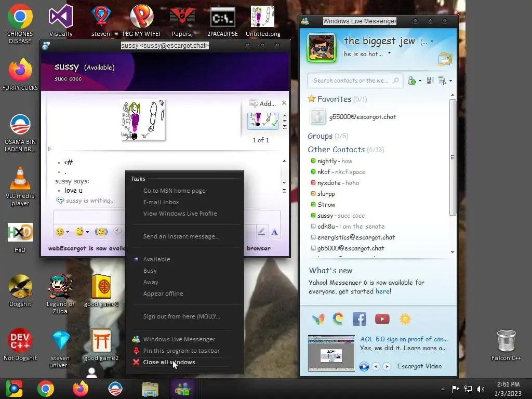The width and height of the screenshot is (532, 399).
Task: Click the sun weather icon in Messenger footer
Action: coord(405,319)
